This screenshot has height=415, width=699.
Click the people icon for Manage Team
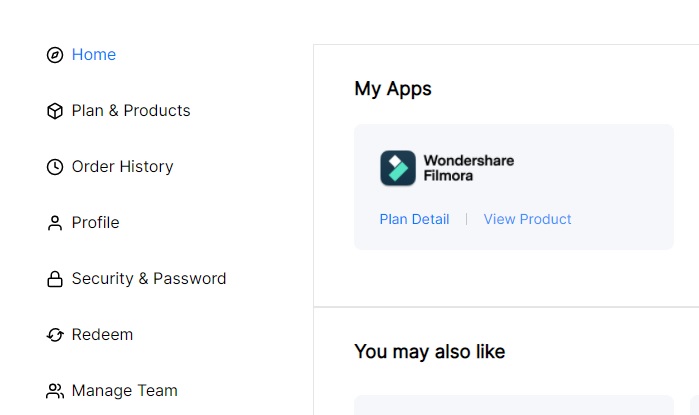(x=55, y=391)
